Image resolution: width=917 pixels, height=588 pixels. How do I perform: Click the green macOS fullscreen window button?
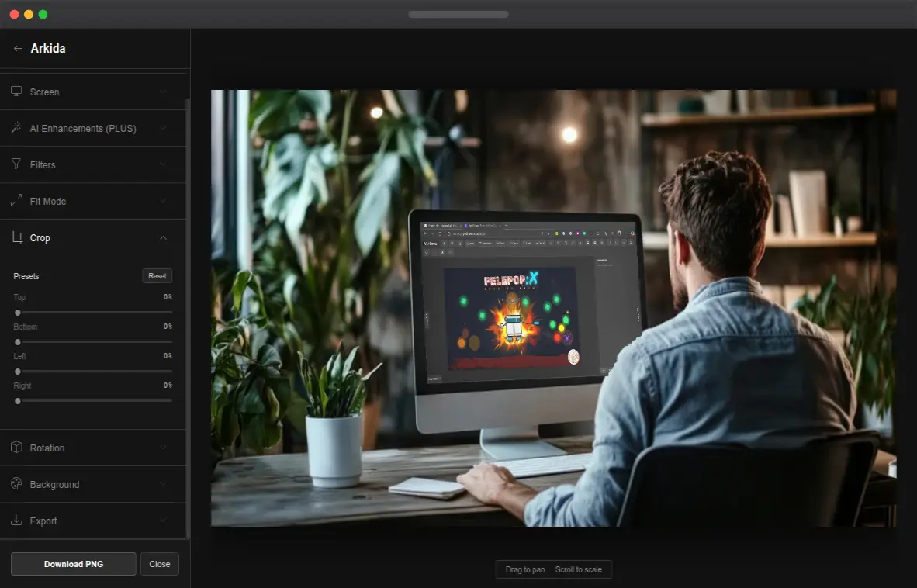(x=43, y=14)
